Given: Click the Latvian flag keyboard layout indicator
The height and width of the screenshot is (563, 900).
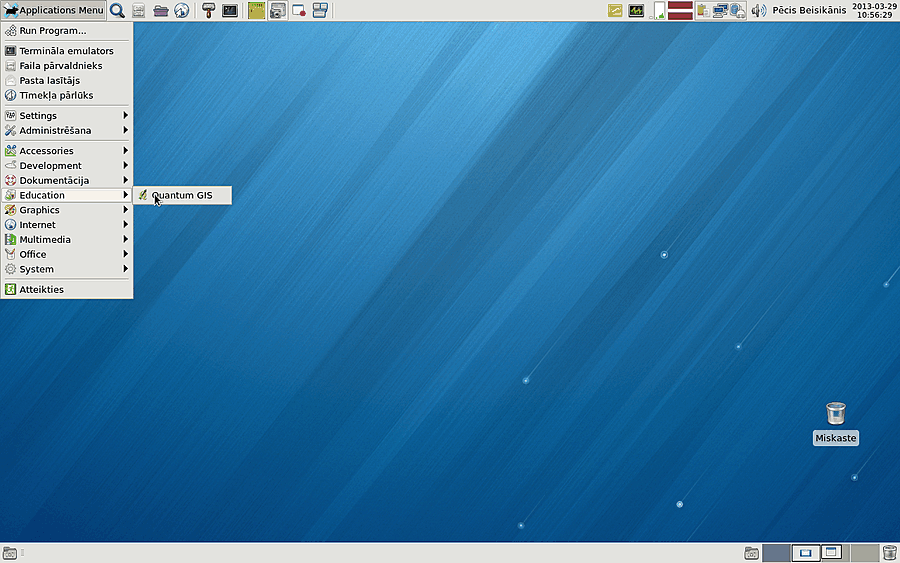Looking at the screenshot, I should [x=680, y=10].
